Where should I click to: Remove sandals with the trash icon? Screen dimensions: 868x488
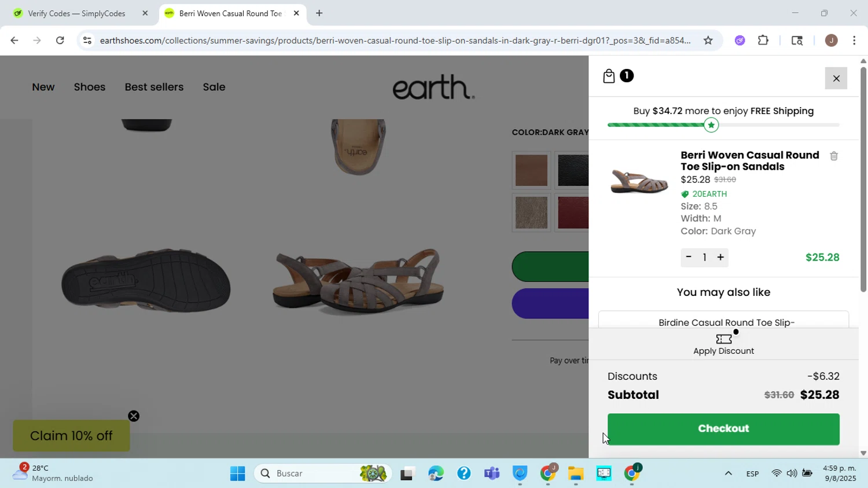click(834, 156)
